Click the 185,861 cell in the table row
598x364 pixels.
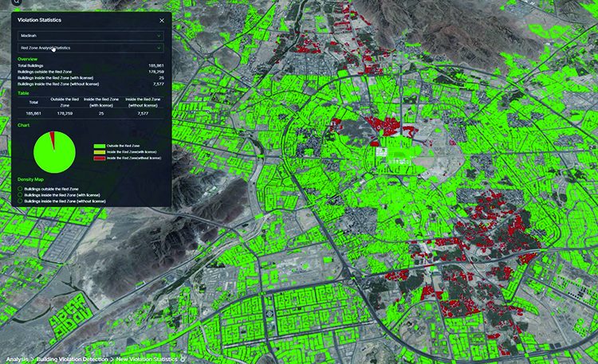(33, 114)
